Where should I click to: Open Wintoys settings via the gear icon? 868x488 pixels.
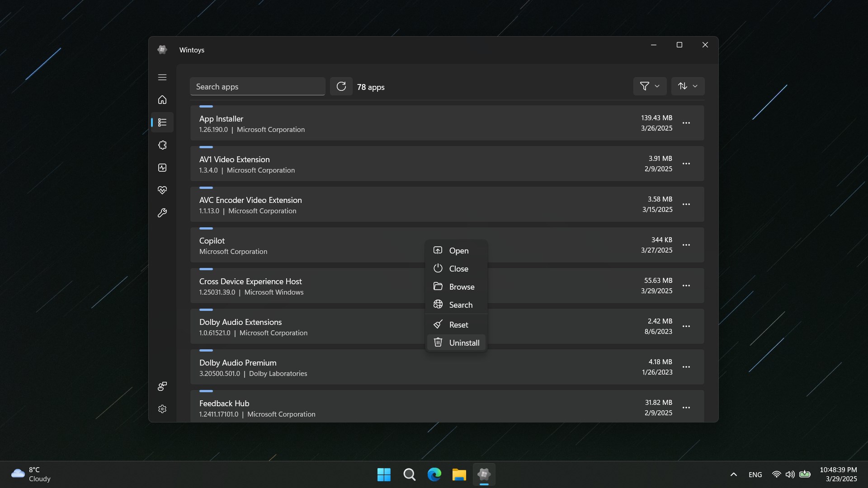162,409
